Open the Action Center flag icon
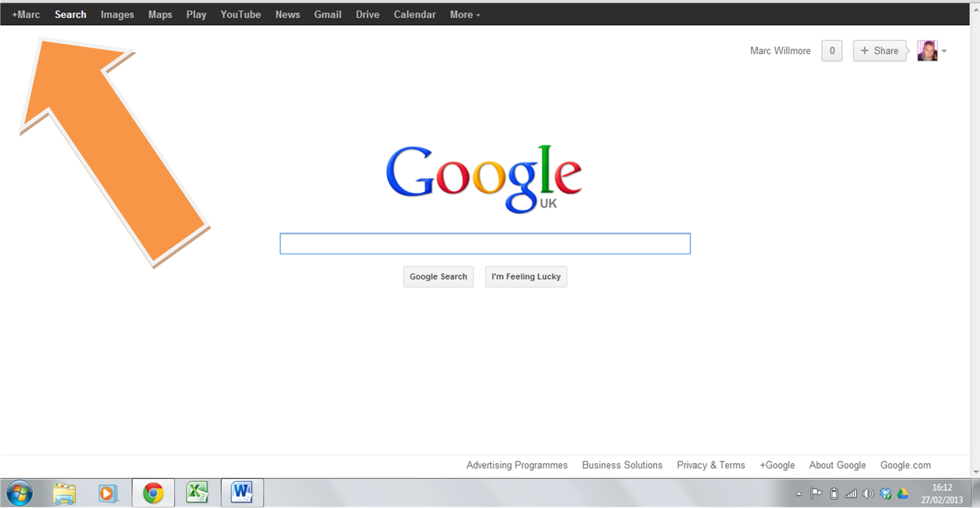 [x=816, y=494]
